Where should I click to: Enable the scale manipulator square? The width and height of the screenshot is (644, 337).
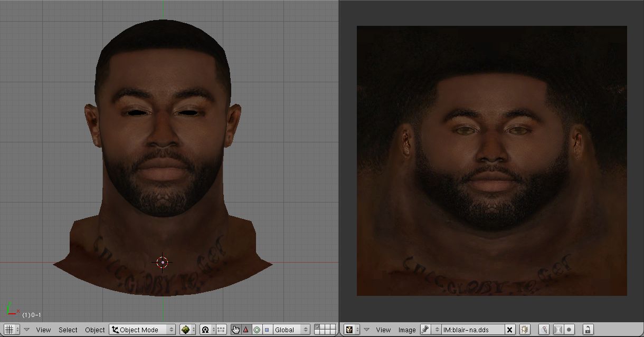pos(267,330)
